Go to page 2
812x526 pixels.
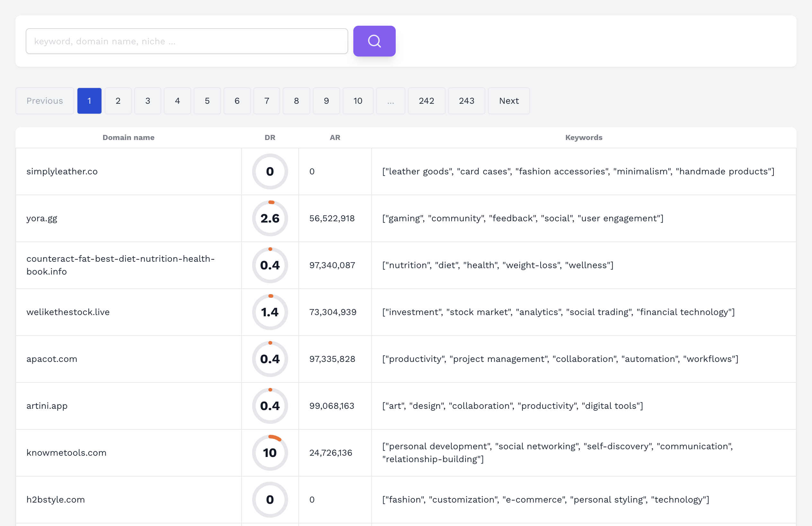click(x=118, y=101)
